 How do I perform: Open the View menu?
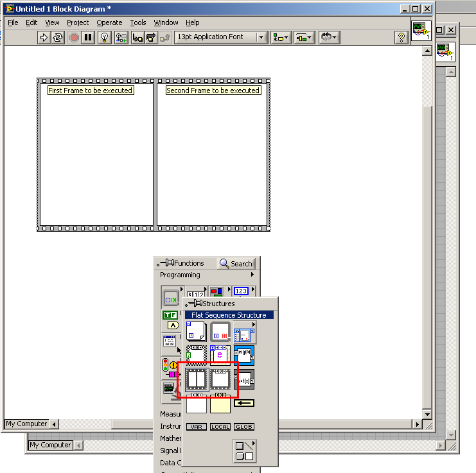[x=52, y=22]
